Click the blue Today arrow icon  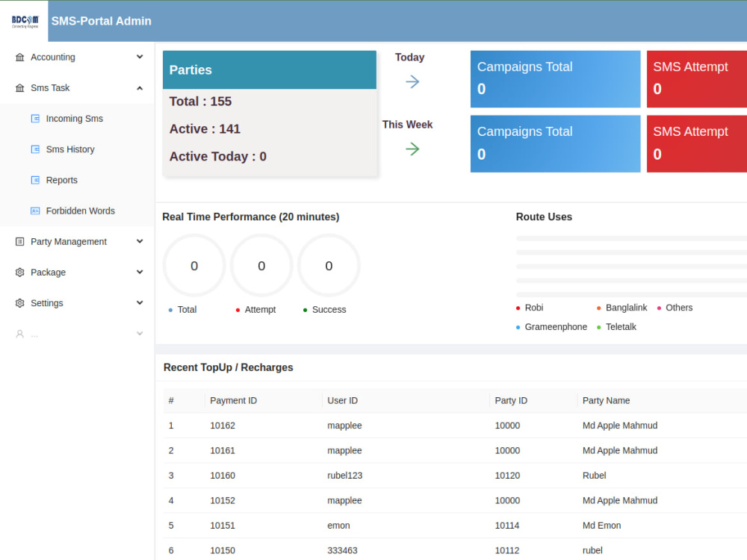coord(412,82)
